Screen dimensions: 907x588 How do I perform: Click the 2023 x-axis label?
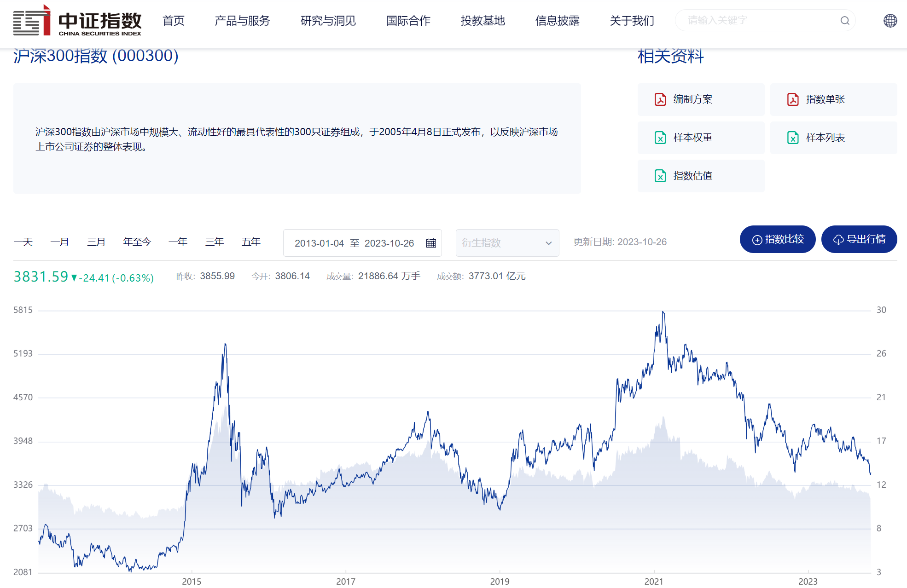pyautogui.click(x=808, y=582)
